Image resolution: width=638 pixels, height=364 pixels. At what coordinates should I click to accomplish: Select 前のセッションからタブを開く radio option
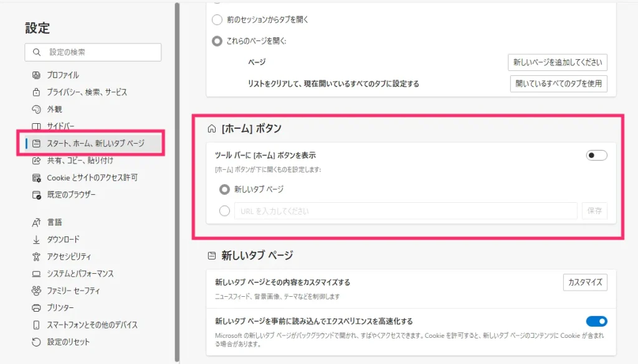coord(217,20)
